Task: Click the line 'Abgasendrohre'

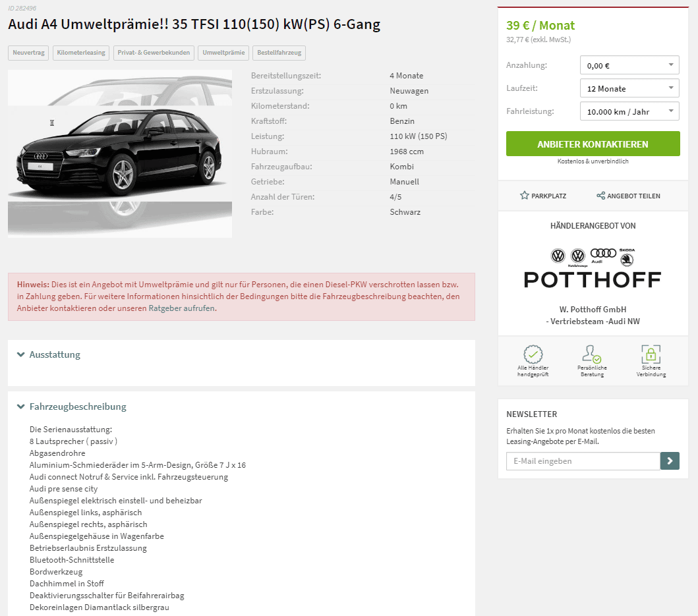Action: coord(57,453)
